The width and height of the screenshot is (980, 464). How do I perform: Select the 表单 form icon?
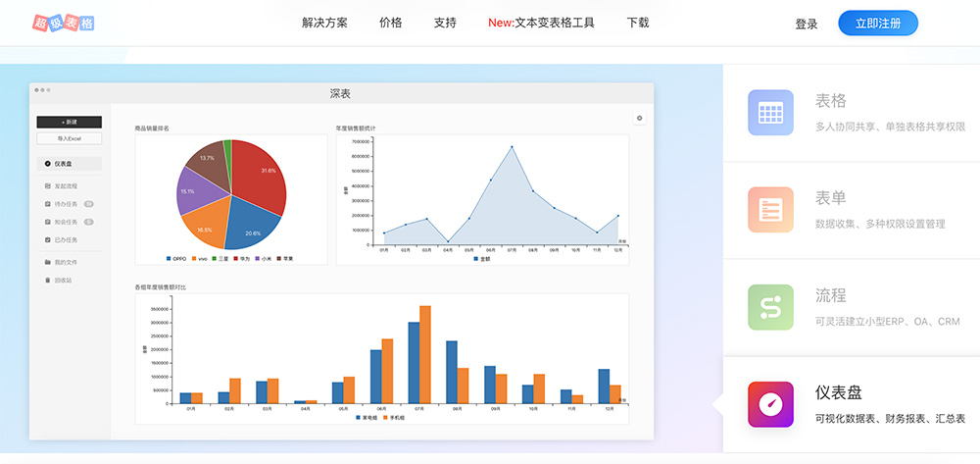click(x=770, y=210)
